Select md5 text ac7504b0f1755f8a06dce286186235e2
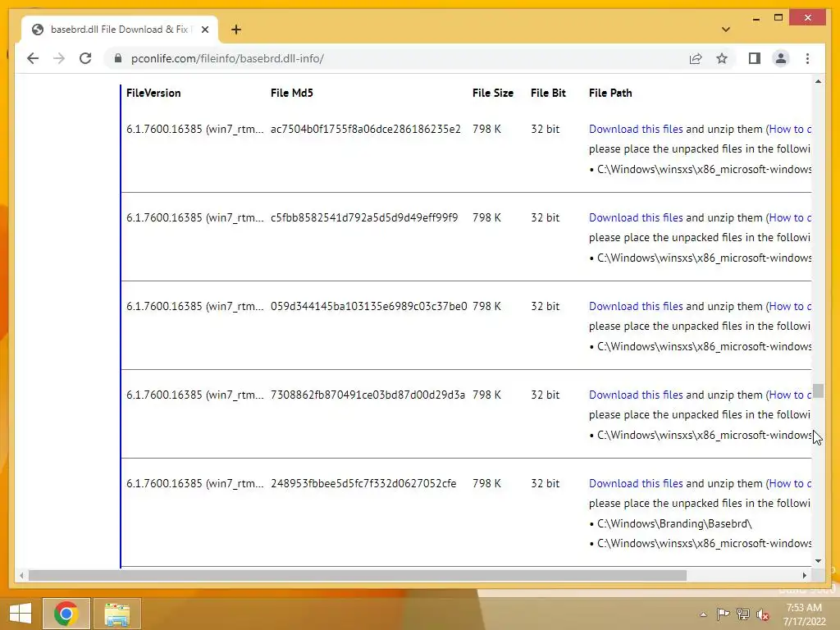This screenshot has width=840, height=630. click(365, 129)
